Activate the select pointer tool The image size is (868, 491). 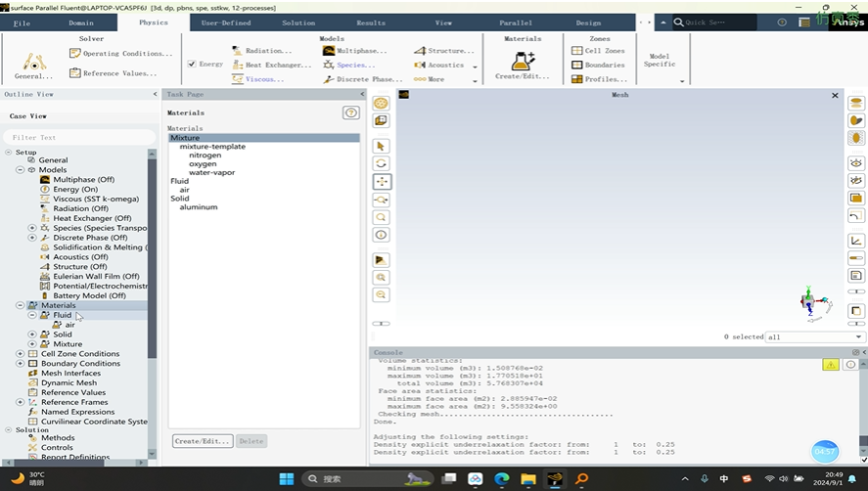point(381,146)
